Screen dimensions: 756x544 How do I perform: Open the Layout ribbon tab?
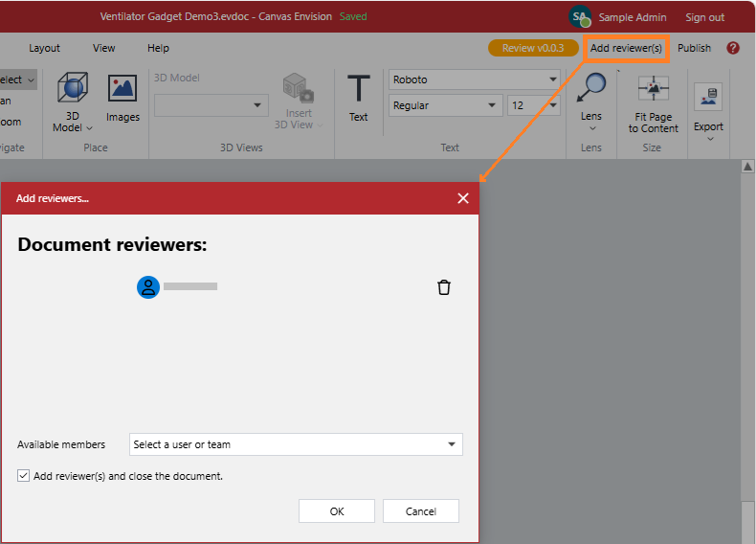coord(44,48)
